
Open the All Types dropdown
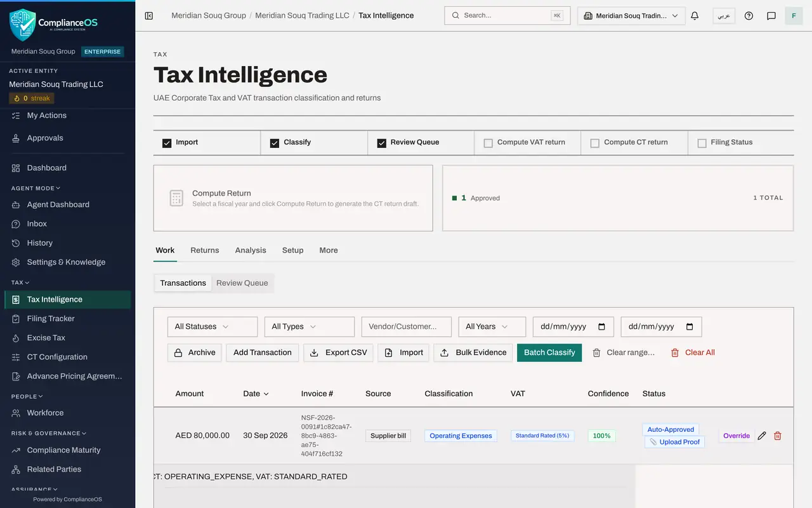(310, 326)
